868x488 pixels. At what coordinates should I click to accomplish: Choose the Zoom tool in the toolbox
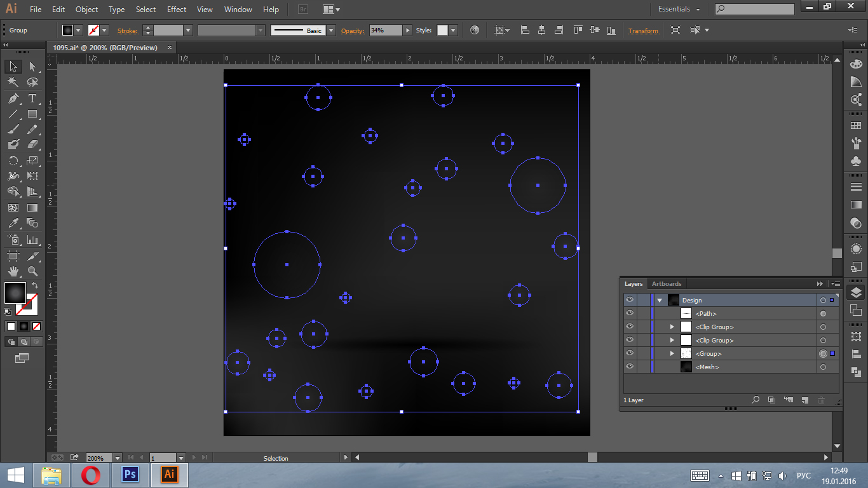point(32,271)
